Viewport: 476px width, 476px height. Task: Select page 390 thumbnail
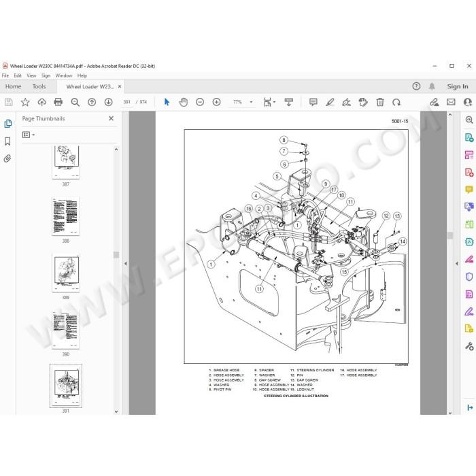pyautogui.click(x=66, y=329)
